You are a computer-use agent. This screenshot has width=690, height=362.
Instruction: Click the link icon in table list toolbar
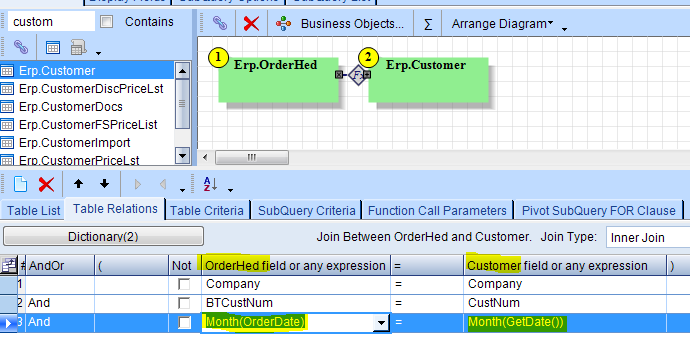[21, 47]
